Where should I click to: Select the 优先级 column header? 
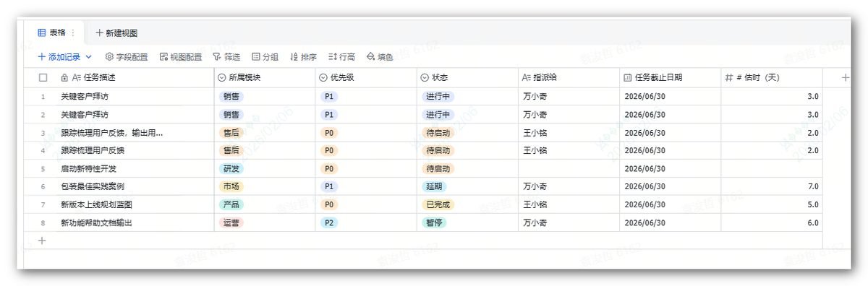tap(366, 77)
